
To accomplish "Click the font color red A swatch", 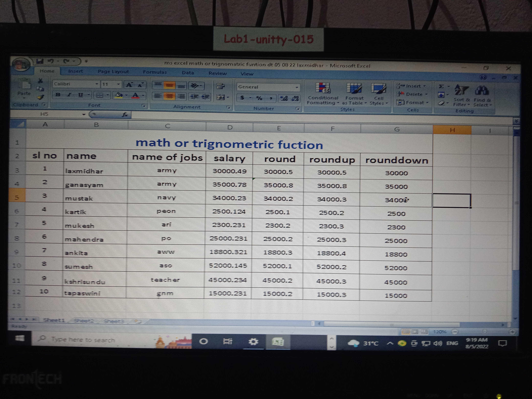I will [x=135, y=96].
